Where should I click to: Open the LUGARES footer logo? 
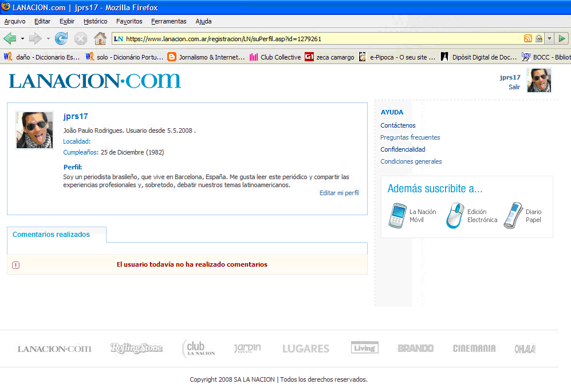tap(306, 349)
